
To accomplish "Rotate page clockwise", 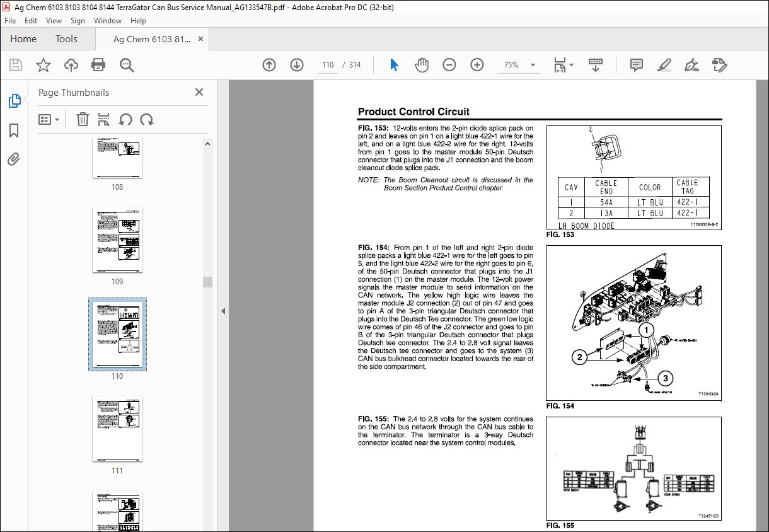I will [147, 119].
